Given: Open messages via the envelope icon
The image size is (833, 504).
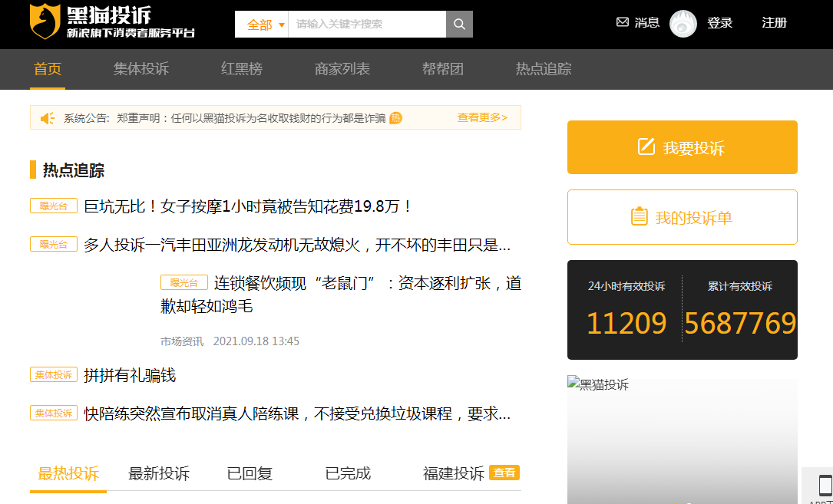Looking at the screenshot, I should click(623, 22).
